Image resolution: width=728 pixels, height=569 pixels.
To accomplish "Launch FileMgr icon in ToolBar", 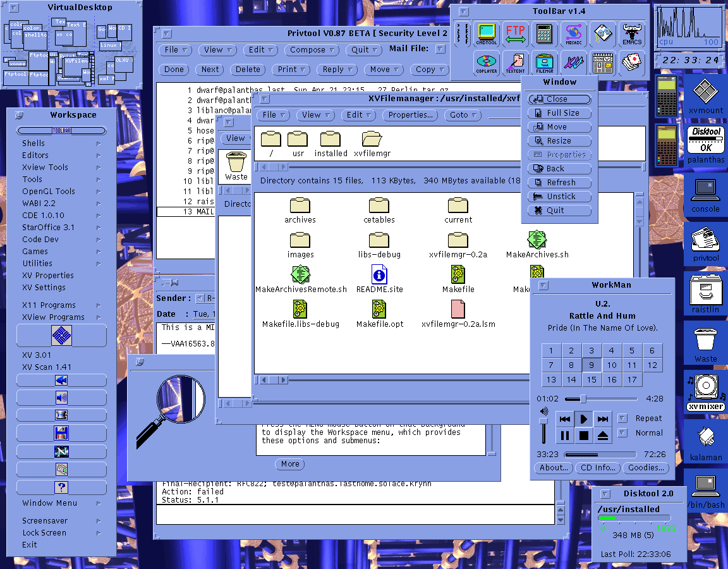I will [544, 63].
